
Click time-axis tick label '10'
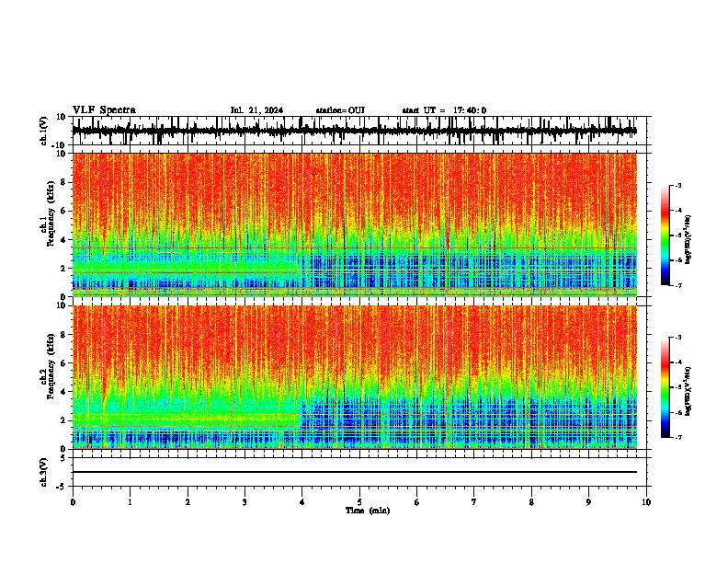coord(646,502)
